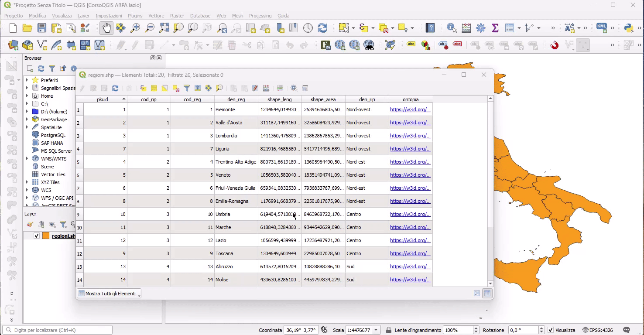Create a new blank project
This screenshot has height=335, width=644.
[x=13, y=28]
